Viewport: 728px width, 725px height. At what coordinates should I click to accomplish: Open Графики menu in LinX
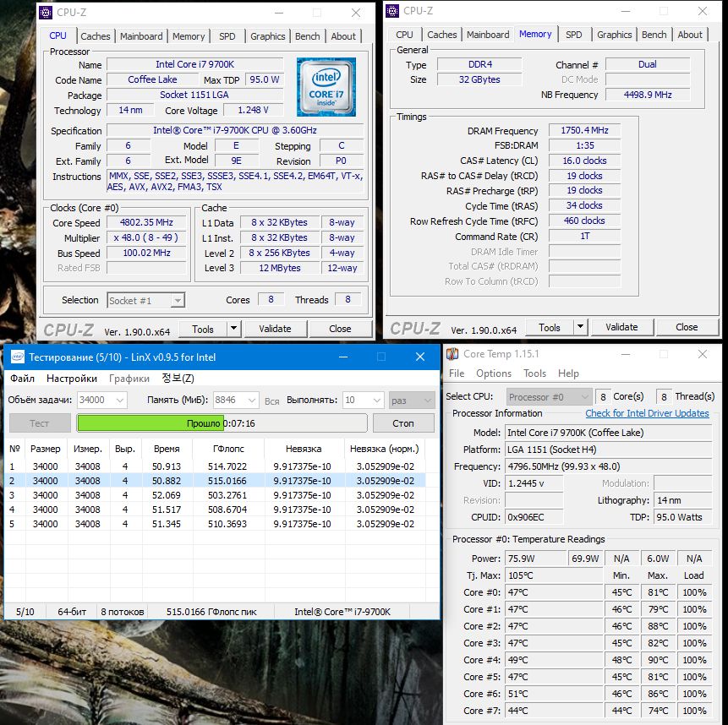(129, 378)
